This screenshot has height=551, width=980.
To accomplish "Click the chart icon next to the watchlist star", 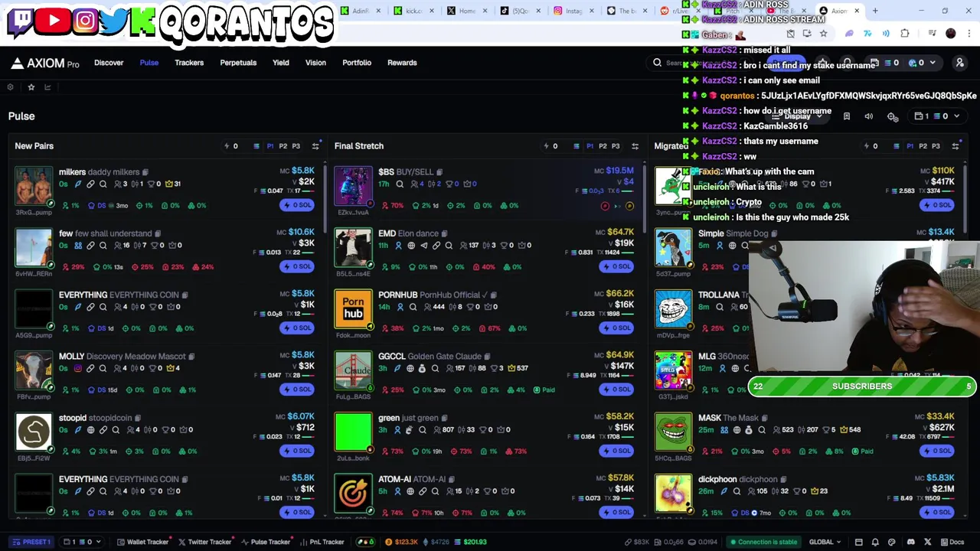I will pos(47,87).
